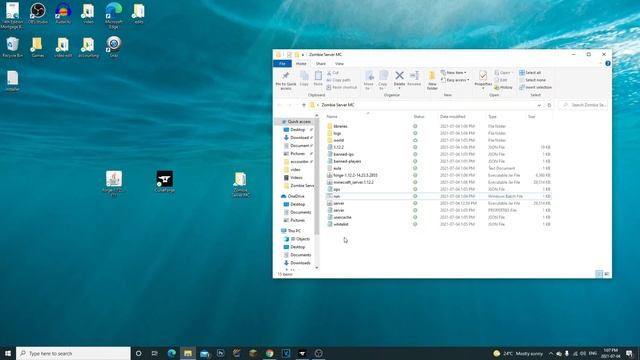Switch to details view button
Screen dimensions: 640x360
[x=599, y=274]
